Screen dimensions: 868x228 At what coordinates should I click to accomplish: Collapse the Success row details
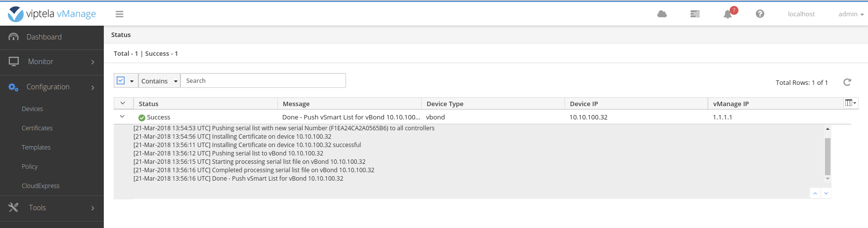tap(122, 117)
